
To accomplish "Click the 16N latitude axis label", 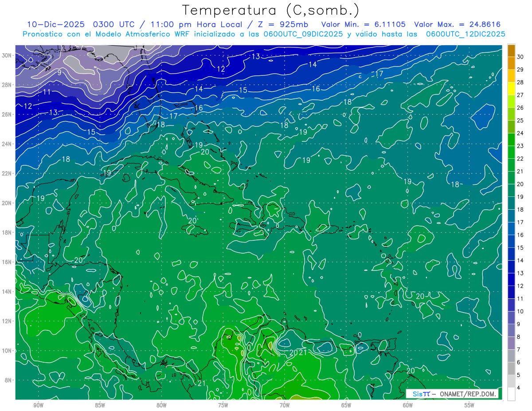I will tap(7, 262).
